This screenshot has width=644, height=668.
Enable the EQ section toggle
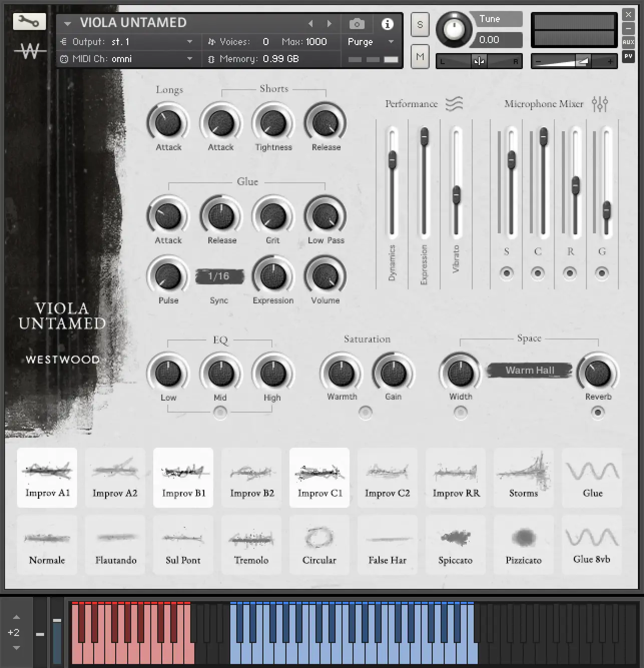[x=220, y=412]
